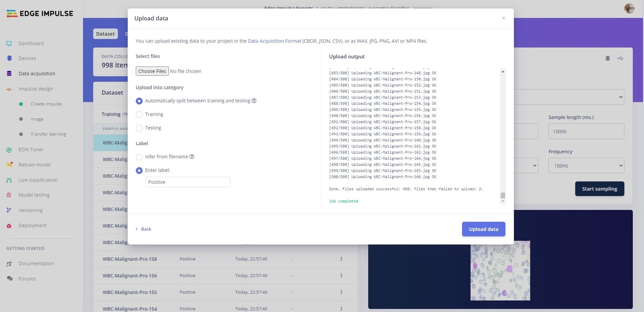Go Back in upload dialog
Viewport: 644px width, 312px height.
coord(144,229)
